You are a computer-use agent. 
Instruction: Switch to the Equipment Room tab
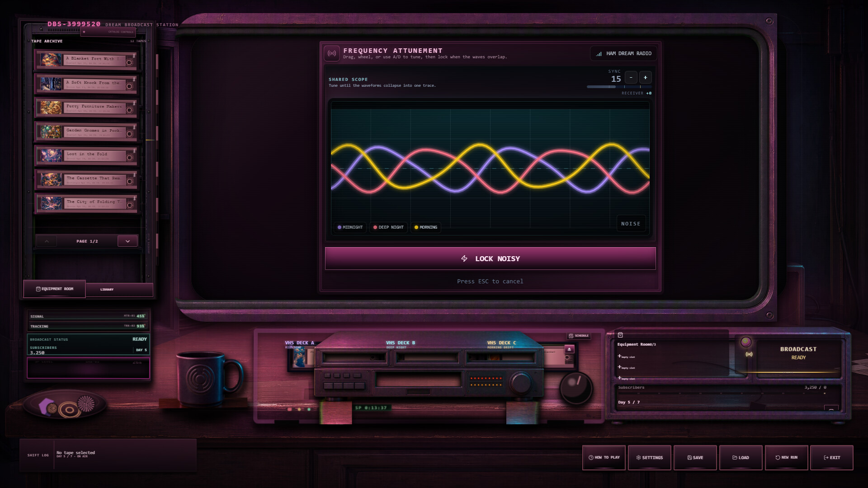pyautogui.click(x=54, y=289)
